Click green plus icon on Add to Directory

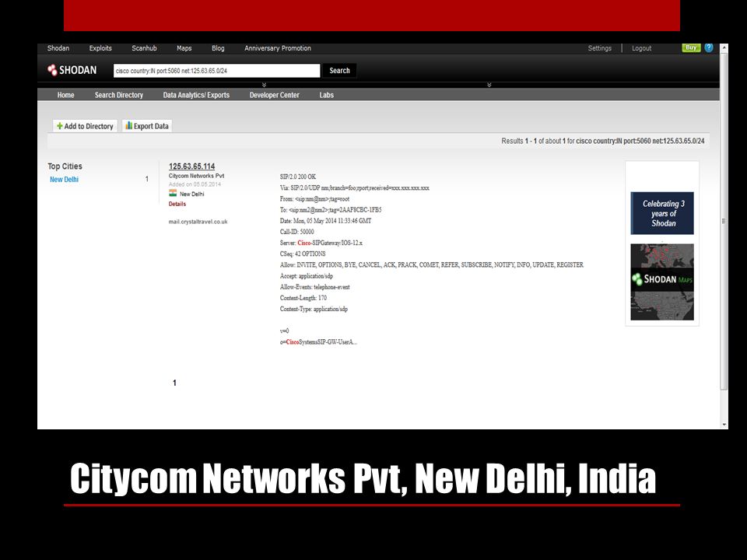pos(60,126)
